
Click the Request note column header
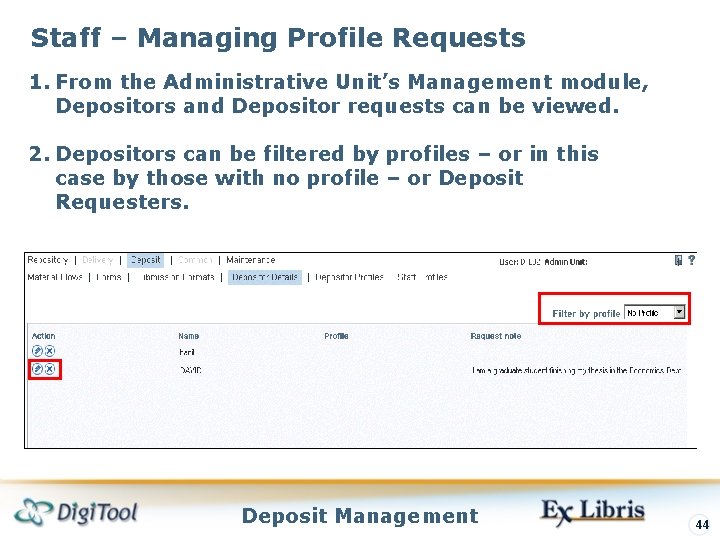point(495,336)
